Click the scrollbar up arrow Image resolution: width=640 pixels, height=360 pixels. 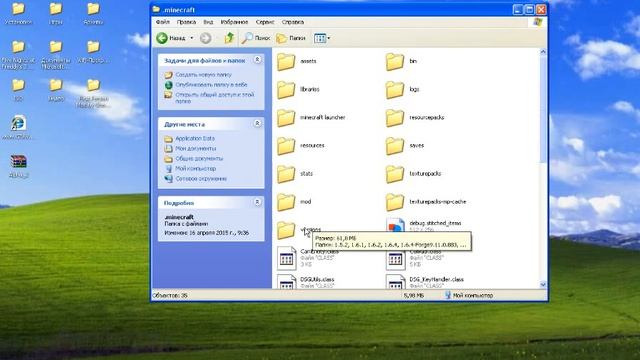(x=543, y=51)
